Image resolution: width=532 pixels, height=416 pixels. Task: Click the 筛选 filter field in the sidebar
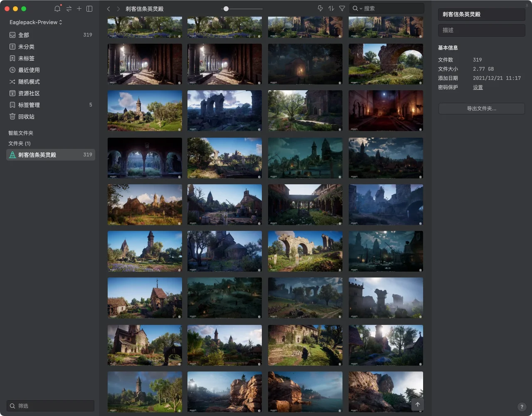pyautogui.click(x=51, y=406)
